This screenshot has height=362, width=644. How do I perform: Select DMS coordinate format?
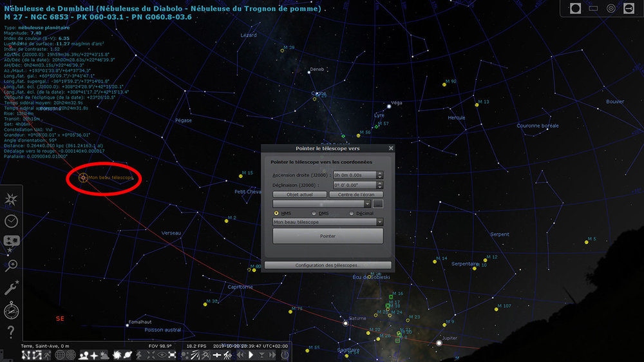pyautogui.click(x=314, y=213)
